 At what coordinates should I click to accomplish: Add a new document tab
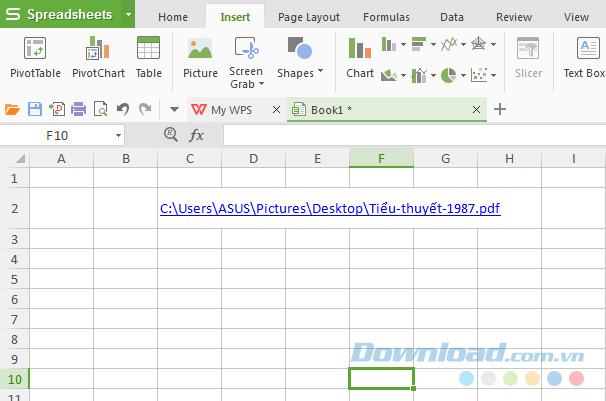point(500,109)
